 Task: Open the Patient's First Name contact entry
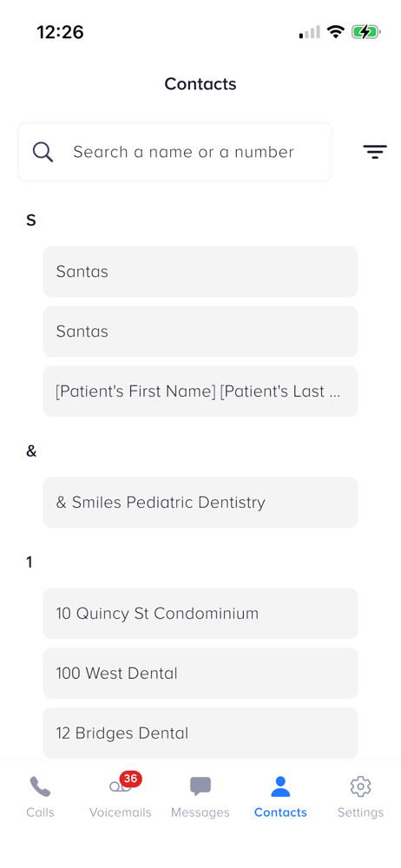[200, 391]
